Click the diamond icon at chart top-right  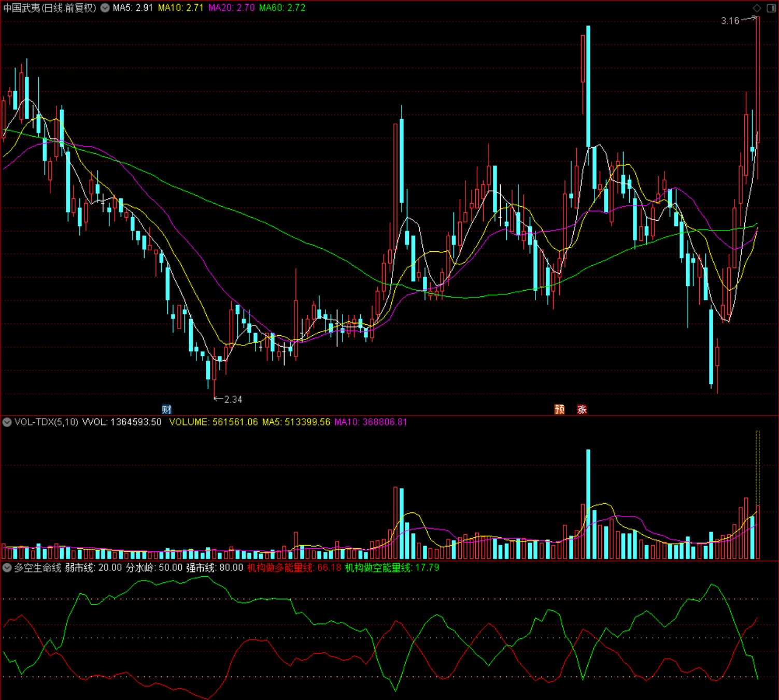coord(757,8)
